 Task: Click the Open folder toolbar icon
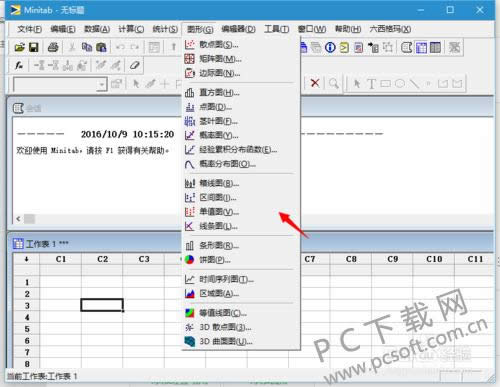point(20,47)
